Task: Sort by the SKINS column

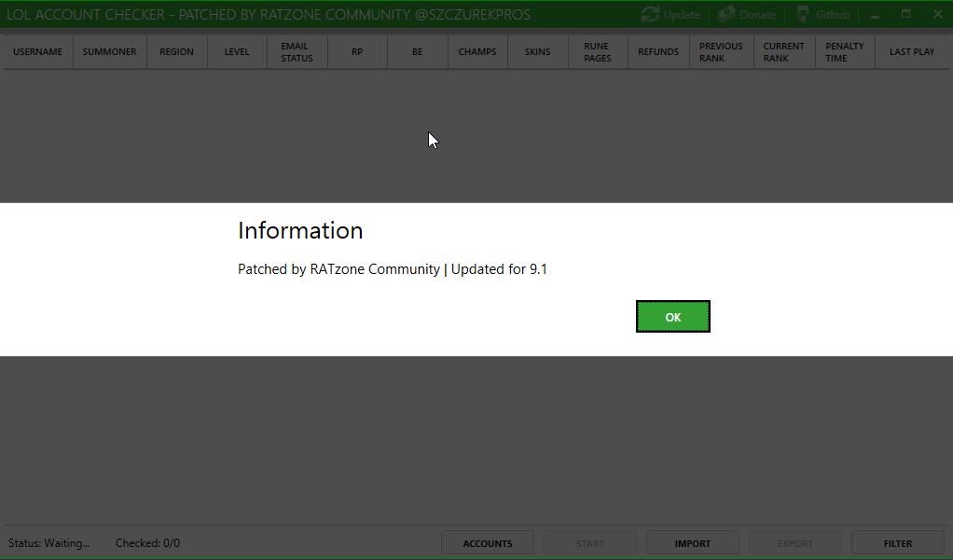Action: 537,52
